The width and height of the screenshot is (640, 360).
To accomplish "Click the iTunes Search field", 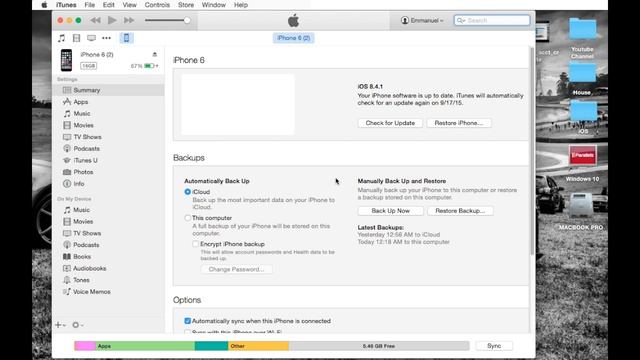I will point(492,20).
